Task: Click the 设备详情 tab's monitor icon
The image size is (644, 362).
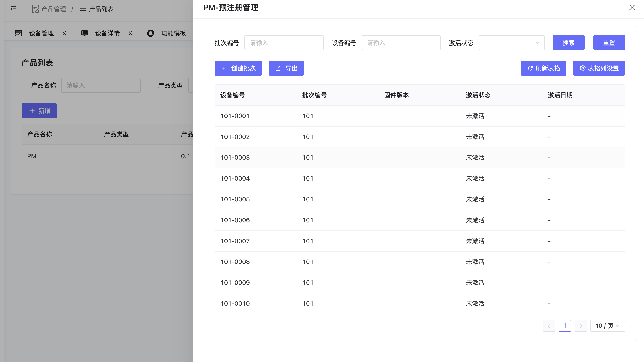Action: click(85, 33)
